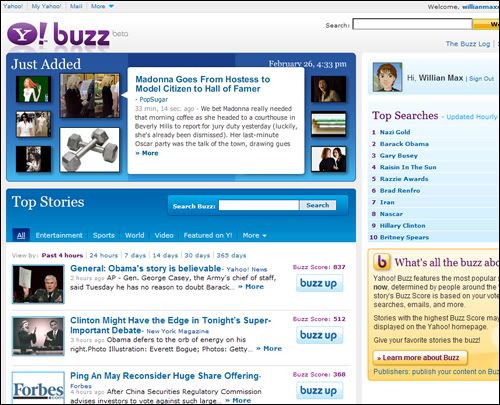The image size is (500, 405).
Task: Click the red-haired woman on green thumbnail
Action: (33, 89)
